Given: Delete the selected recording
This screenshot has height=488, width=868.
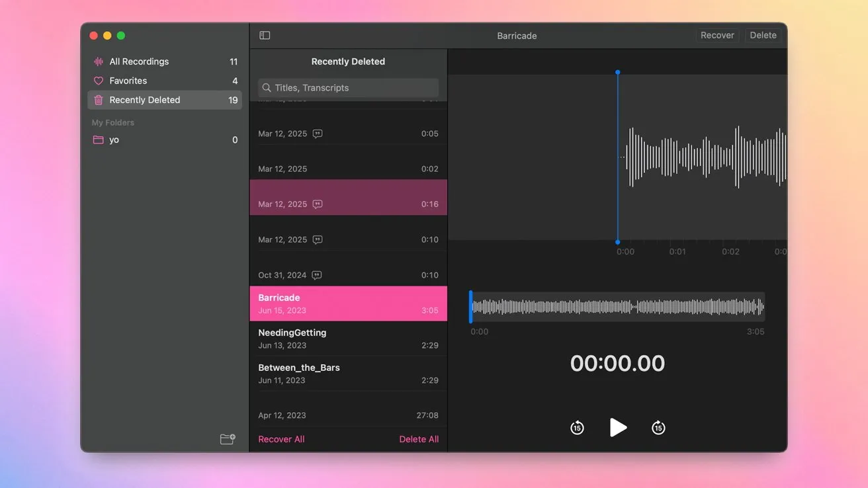Looking at the screenshot, I should [762, 35].
